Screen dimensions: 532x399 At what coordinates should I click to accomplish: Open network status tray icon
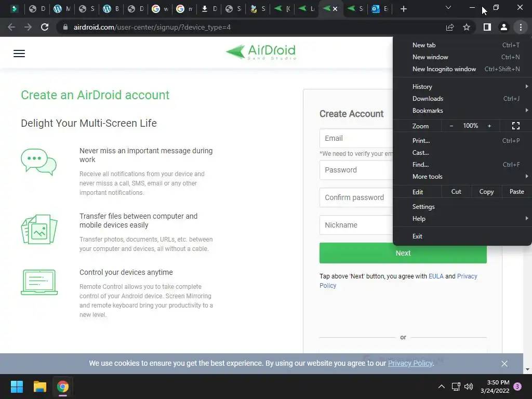pos(456,387)
